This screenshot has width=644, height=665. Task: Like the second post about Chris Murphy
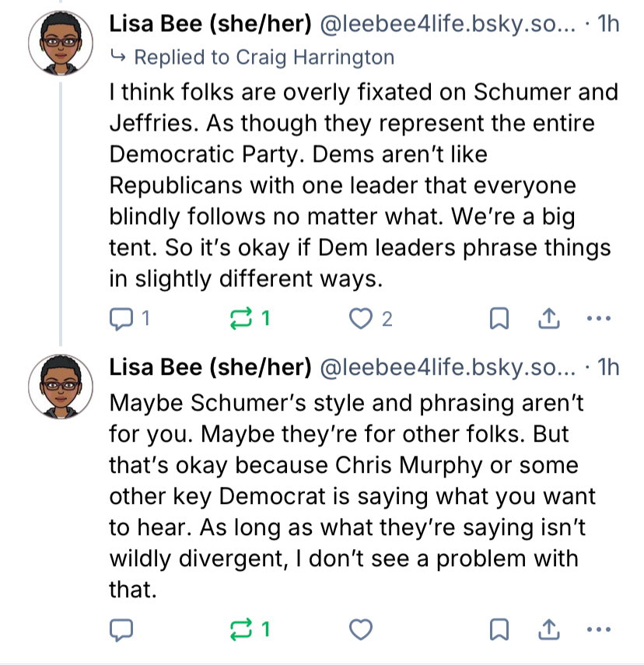360,629
